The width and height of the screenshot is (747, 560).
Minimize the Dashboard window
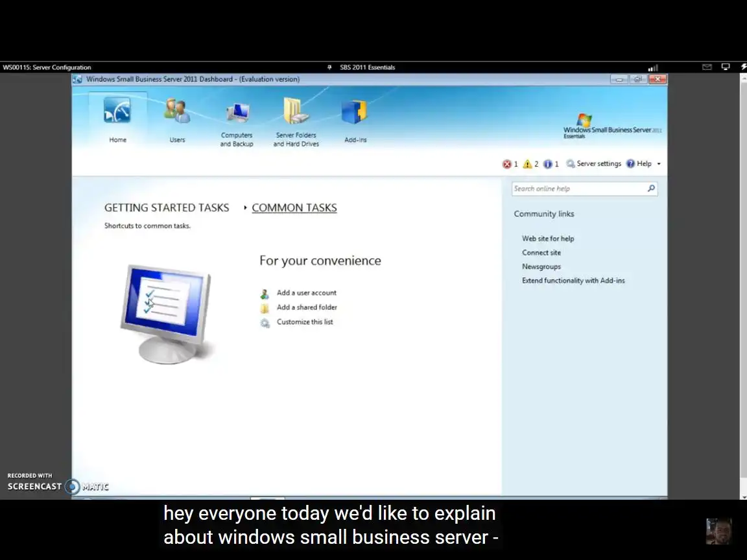(619, 79)
